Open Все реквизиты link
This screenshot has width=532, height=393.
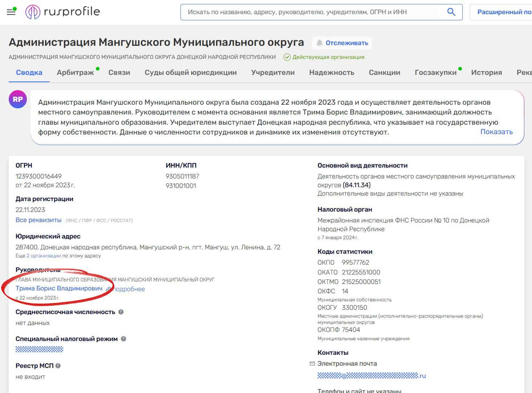point(38,220)
